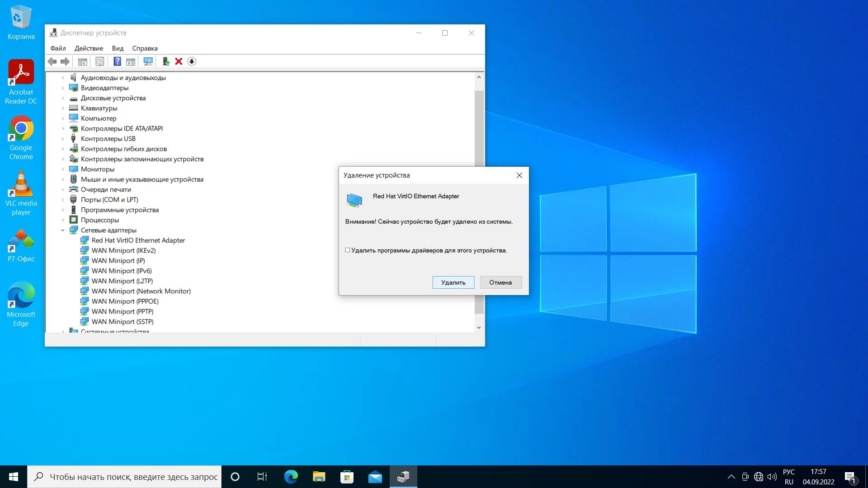
Task: Open the Действие menu
Action: (x=89, y=48)
